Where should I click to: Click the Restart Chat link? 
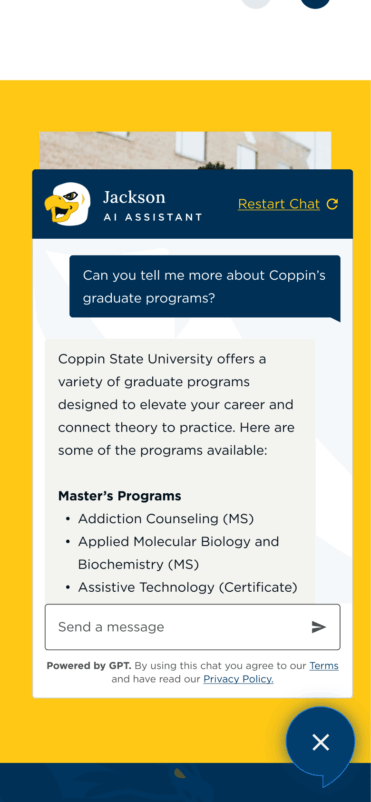click(x=279, y=204)
